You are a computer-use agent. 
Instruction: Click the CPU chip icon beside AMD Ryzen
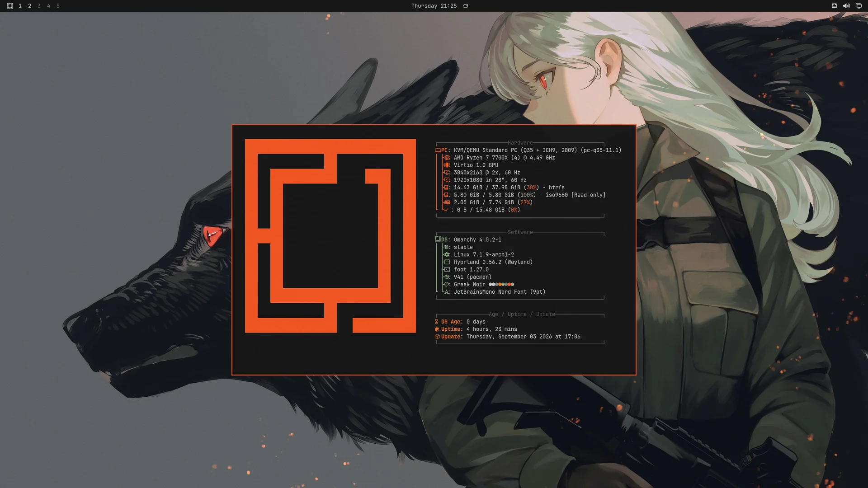(447, 158)
